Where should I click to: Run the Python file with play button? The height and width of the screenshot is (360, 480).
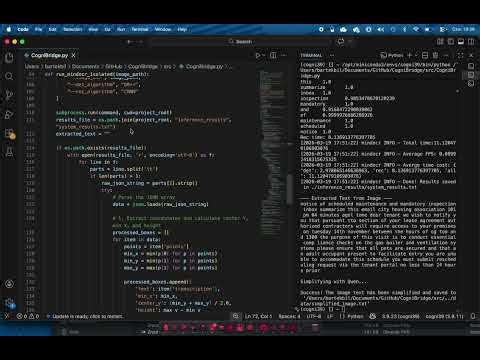click(x=258, y=55)
